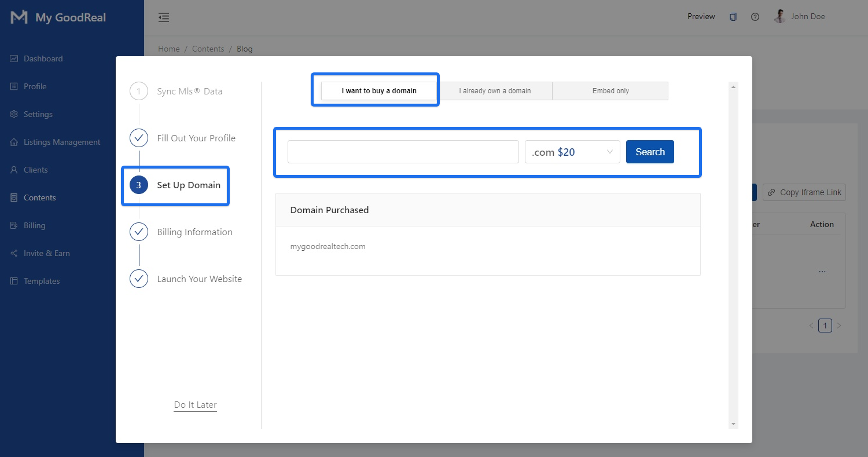Screen dimensions: 868x457
Task: Open the Clients section
Action: tap(36, 170)
